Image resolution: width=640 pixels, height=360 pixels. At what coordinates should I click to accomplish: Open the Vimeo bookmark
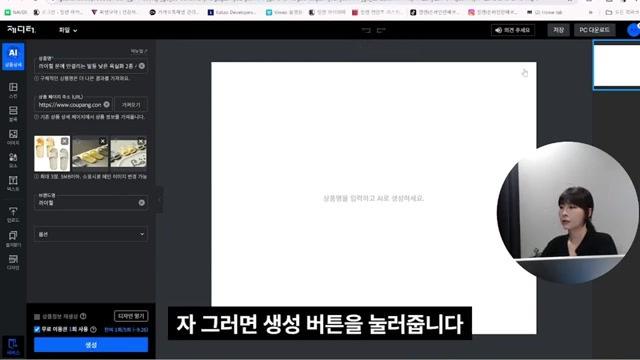tap(284, 12)
